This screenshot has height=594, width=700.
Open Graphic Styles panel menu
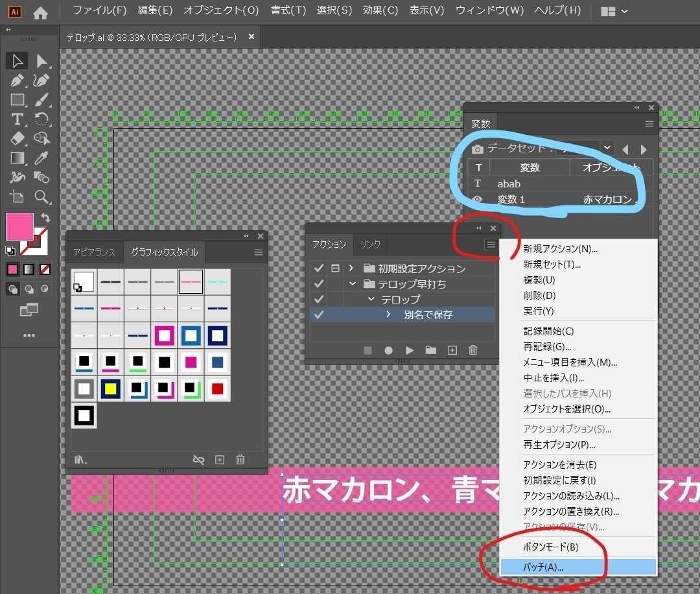pos(258,252)
